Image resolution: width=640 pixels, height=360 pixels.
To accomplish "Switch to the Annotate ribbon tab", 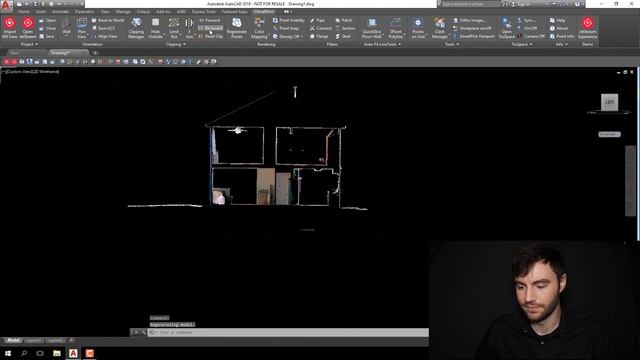I will tap(60, 12).
